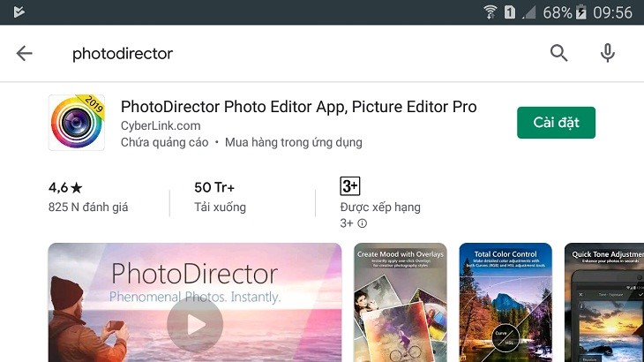The height and width of the screenshot is (362, 644).
Task: Tap the 68% battery percentage
Action: coord(558,12)
